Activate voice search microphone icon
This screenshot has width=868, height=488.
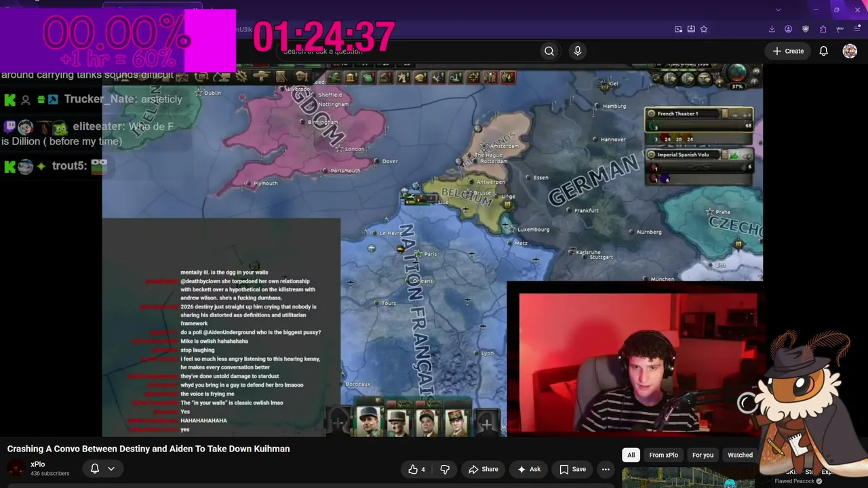pos(578,51)
